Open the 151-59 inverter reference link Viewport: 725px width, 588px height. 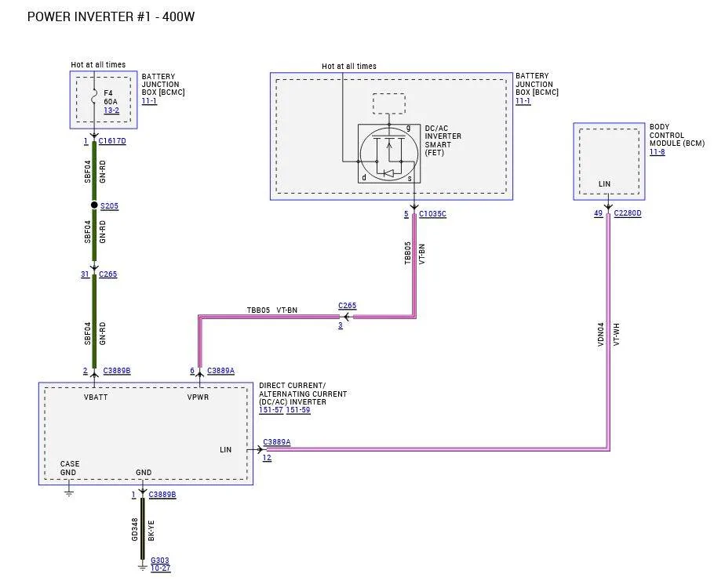[x=298, y=410]
